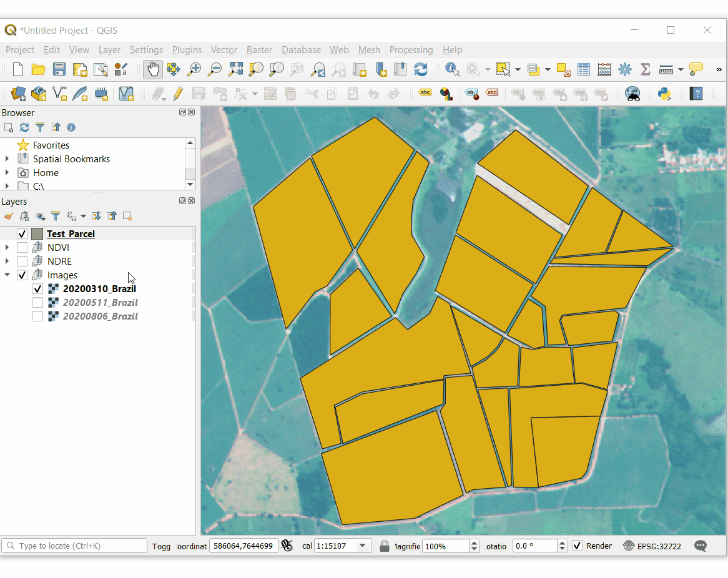Viewport: 728px width, 578px height.
Task: Toggle the Render checkbox in status bar
Action: pos(577,546)
